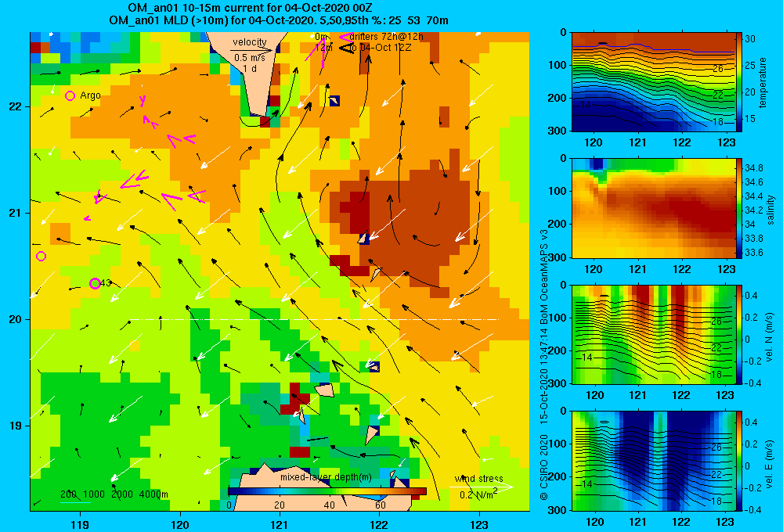Click the '0.2 N/m²' wind stress value
Image resolution: width=783 pixels, height=532 pixels.
pyautogui.click(x=478, y=494)
